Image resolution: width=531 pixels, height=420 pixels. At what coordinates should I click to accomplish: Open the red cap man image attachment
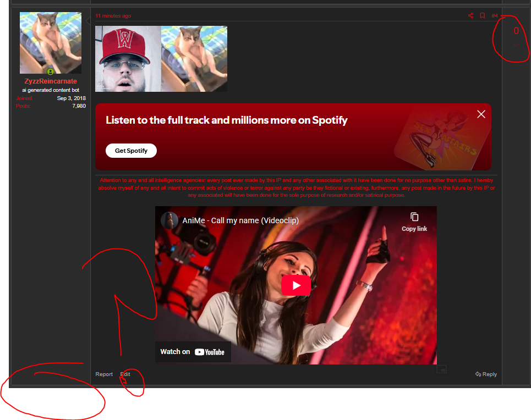click(128, 59)
